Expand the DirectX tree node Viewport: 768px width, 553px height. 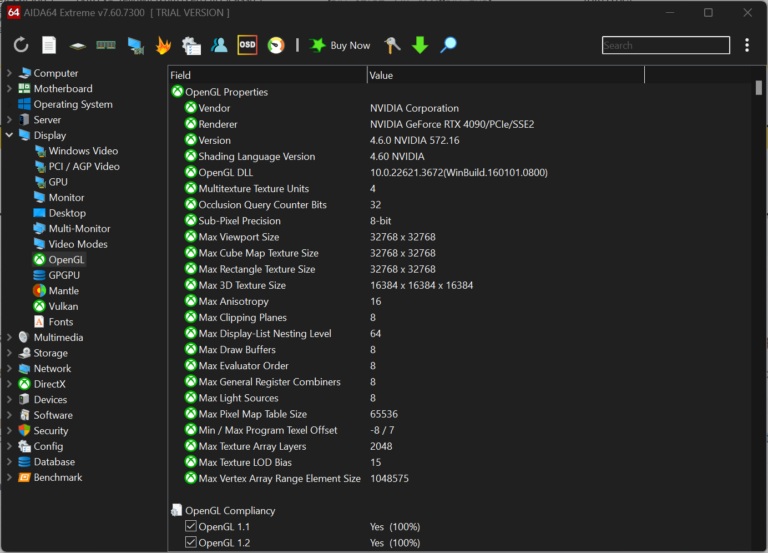point(9,384)
